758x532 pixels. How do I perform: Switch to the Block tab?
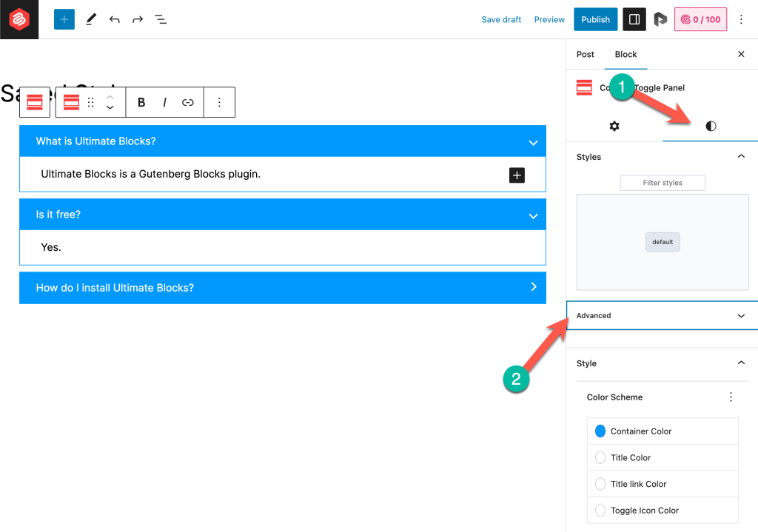coord(625,54)
